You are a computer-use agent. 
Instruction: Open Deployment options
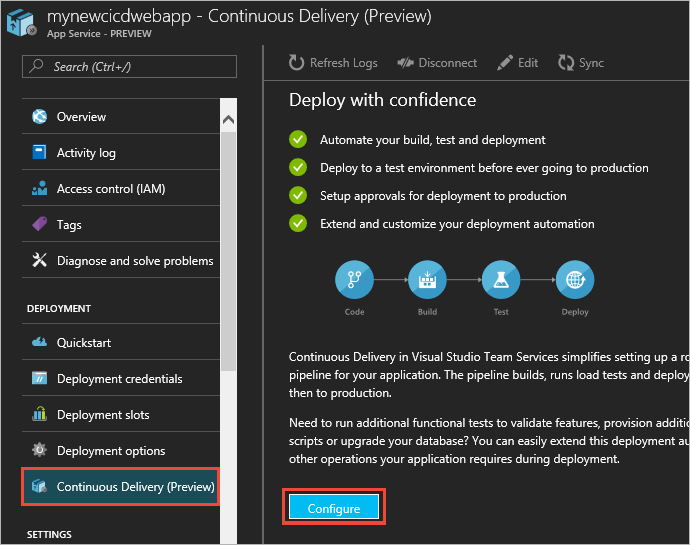(x=121, y=450)
